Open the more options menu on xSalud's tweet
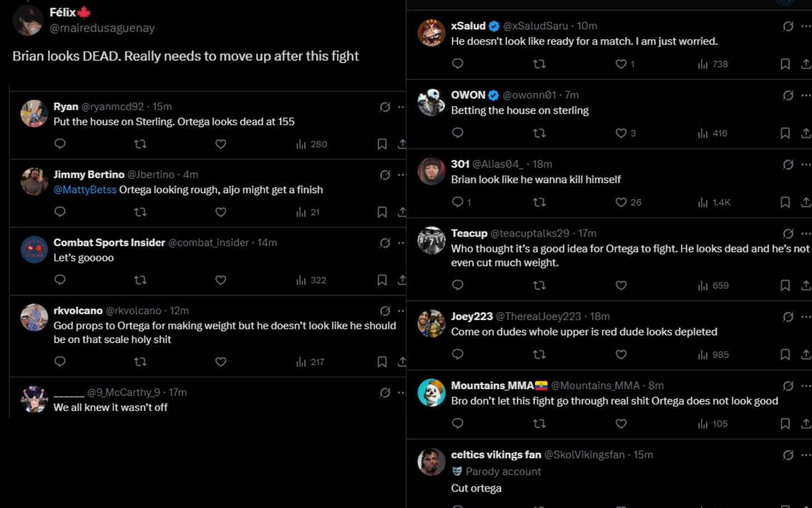The width and height of the screenshot is (812, 508). [806, 26]
